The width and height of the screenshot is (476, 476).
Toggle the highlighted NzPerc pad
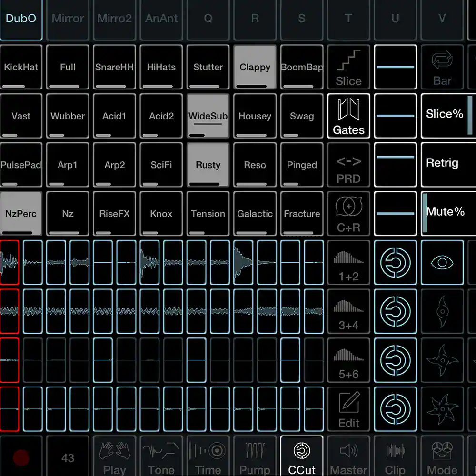click(21, 214)
